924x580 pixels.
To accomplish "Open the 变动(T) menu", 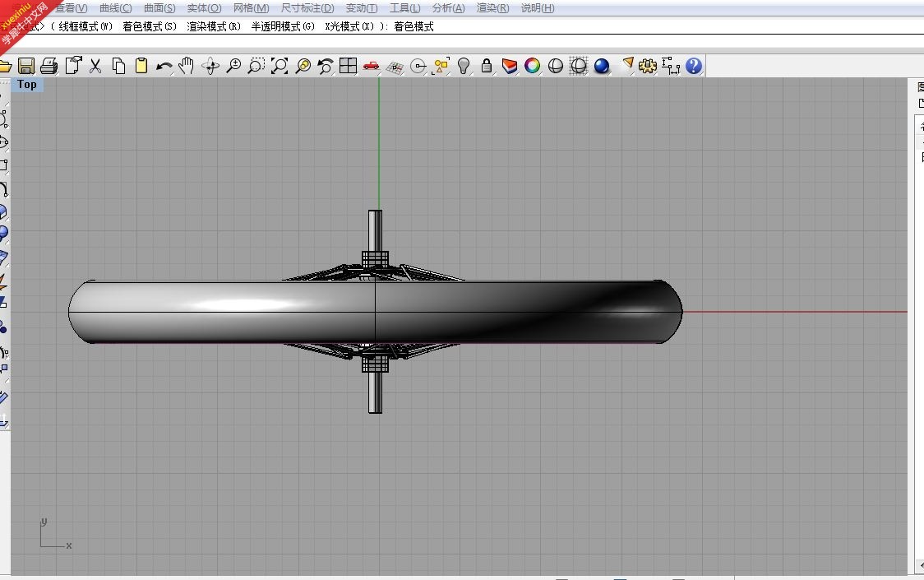I will pyautogui.click(x=361, y=7).
